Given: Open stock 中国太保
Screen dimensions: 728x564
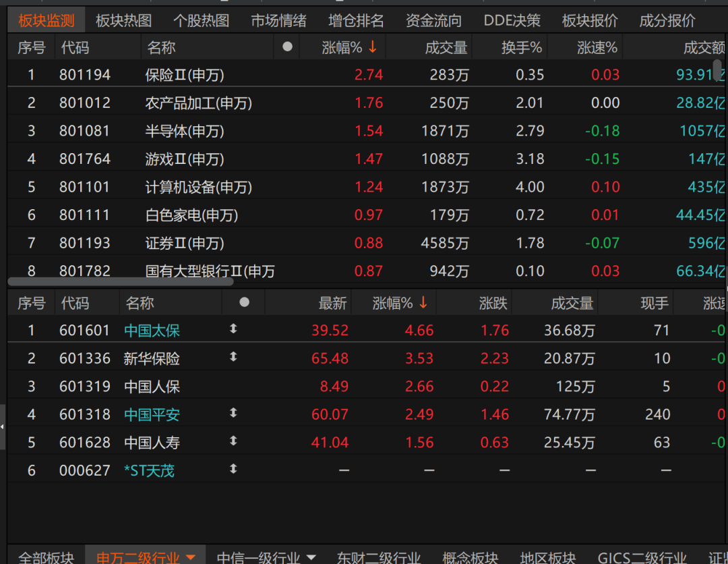Looking at the screenshot, I should [152, 331].
